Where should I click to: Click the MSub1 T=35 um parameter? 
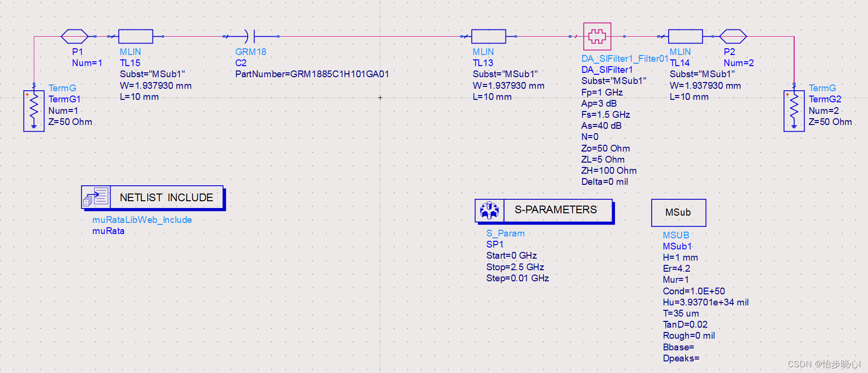pyautogui.click(x=681, y=313)
